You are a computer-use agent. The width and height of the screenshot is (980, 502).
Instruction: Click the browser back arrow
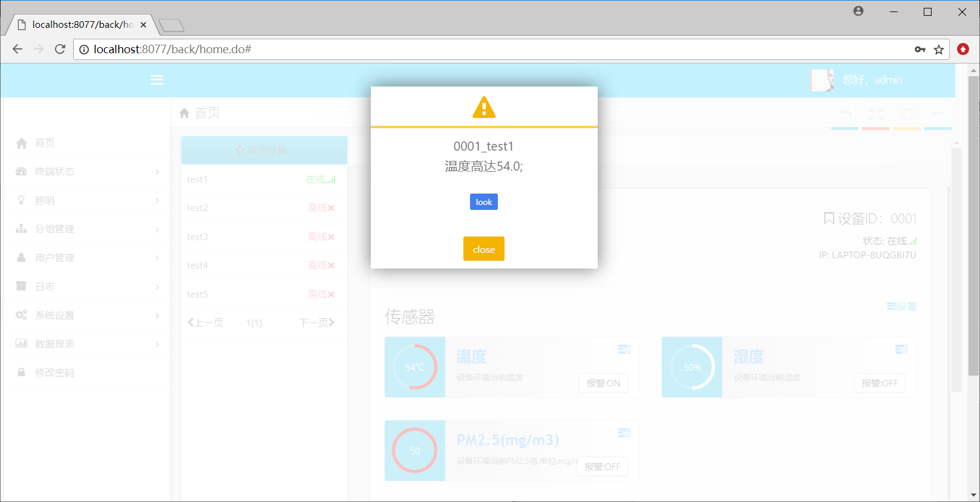pos(18,49)
